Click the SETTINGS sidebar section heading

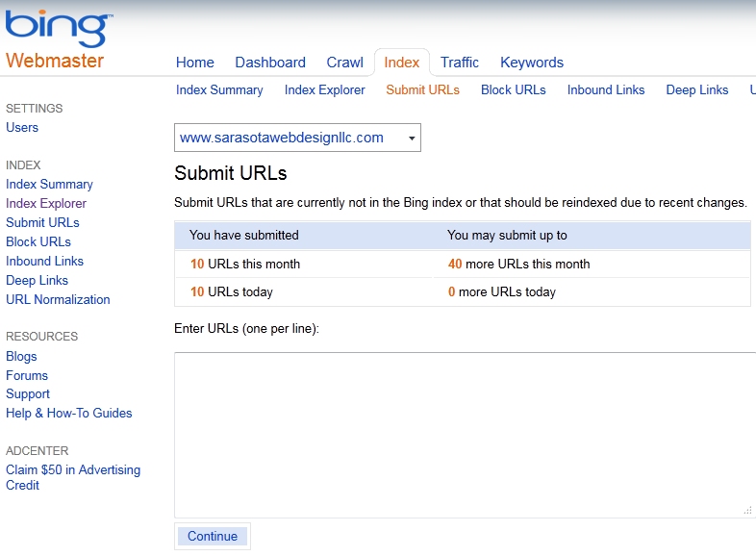[35, 109]
